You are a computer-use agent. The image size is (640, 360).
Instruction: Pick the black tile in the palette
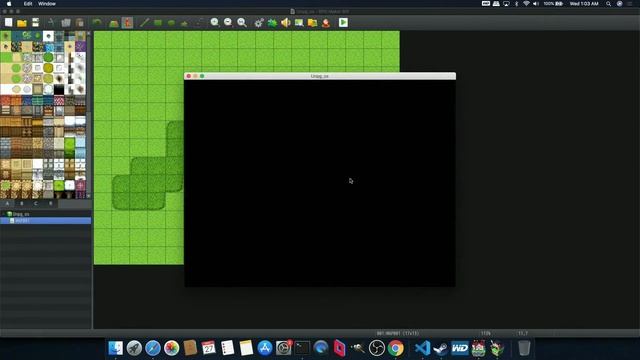[59, 89]
